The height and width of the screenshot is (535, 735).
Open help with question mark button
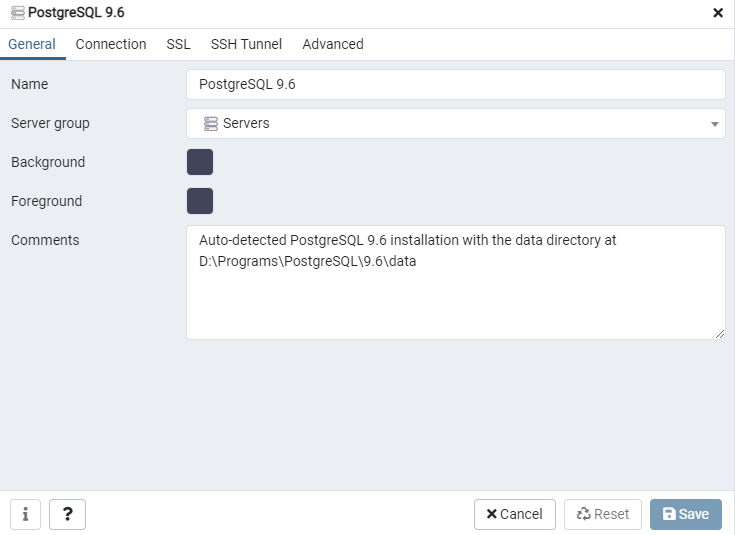coord(67,514)
